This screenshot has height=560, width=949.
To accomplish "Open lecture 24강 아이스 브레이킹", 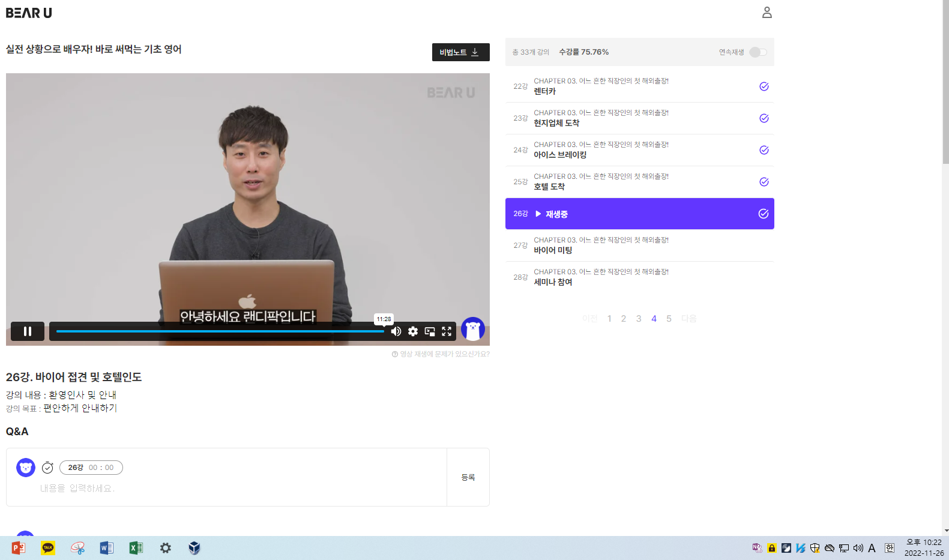I will (639, 150).
